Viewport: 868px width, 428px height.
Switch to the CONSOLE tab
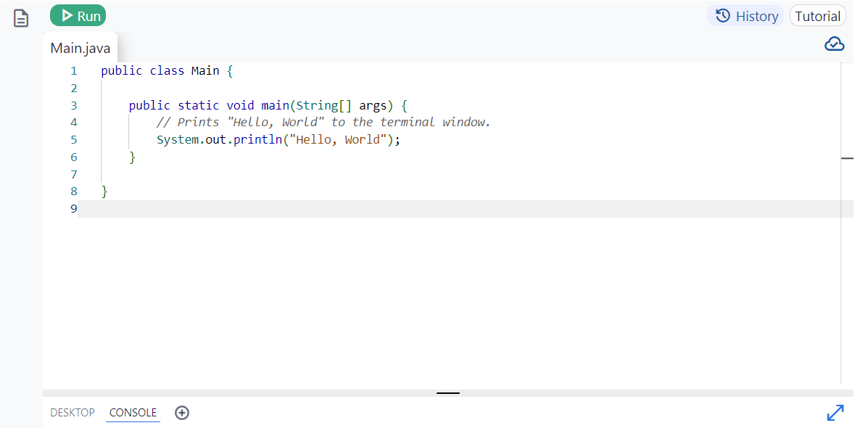click(x=133, y=412)
